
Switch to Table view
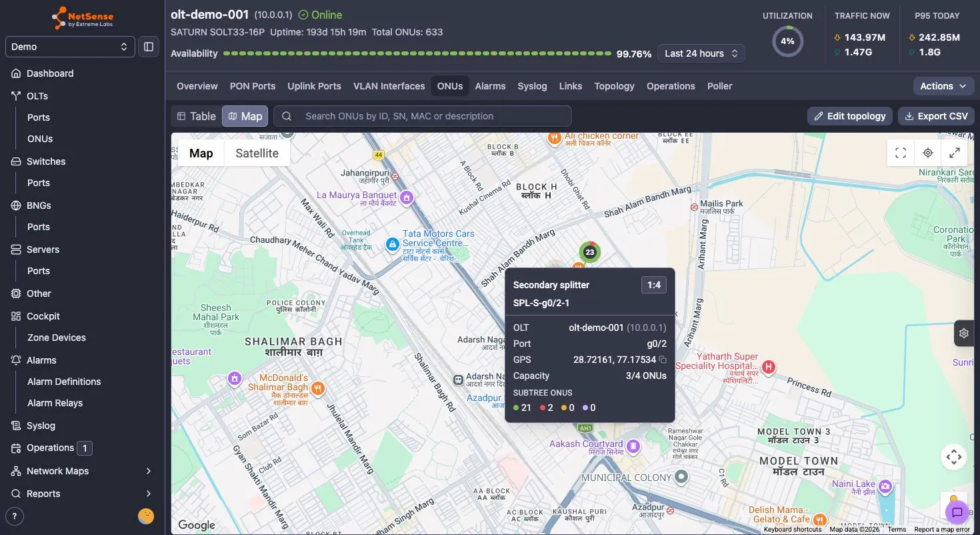[196, 116]
